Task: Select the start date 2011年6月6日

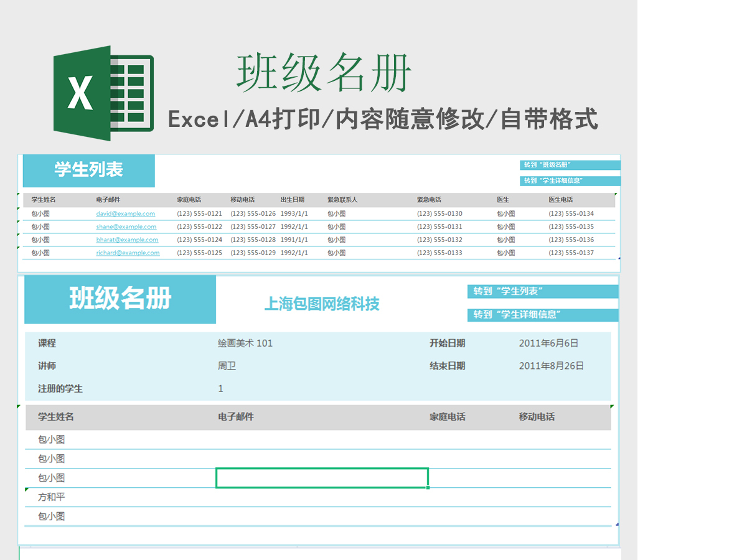Action: [x=548, y=343]
